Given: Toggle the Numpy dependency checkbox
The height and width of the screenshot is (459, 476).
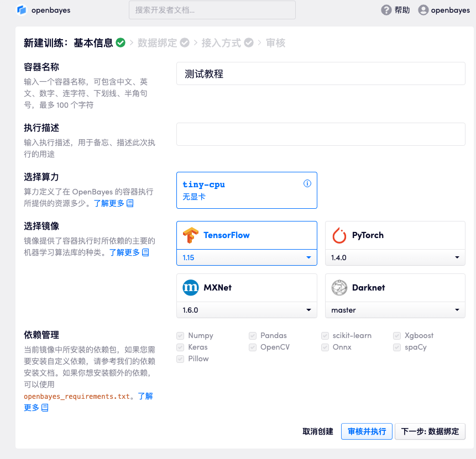Looking at the screenshot, I should 180,336.
